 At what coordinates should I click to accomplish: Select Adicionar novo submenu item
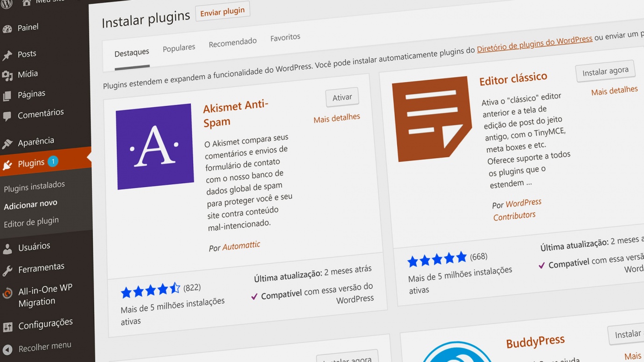(31, 205)
